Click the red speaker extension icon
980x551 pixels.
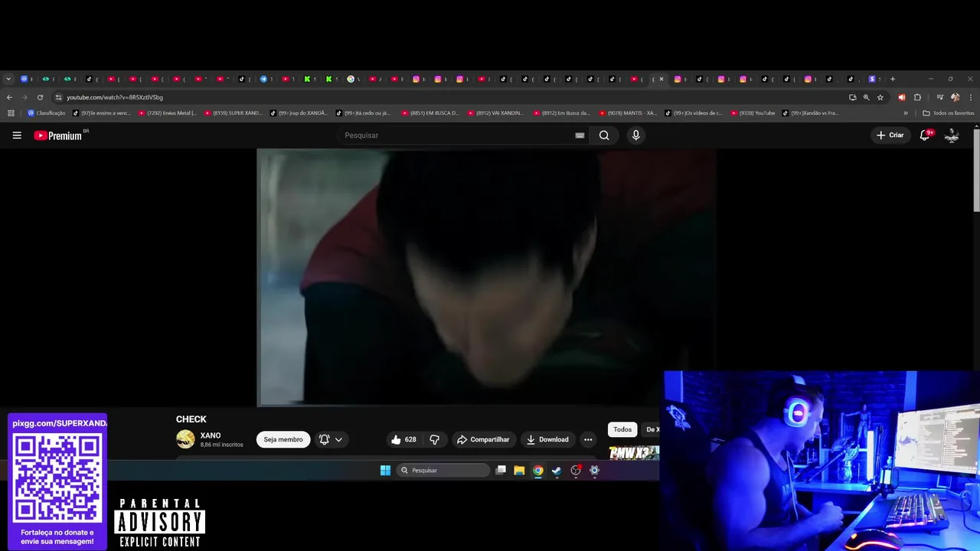pos(901,97)
